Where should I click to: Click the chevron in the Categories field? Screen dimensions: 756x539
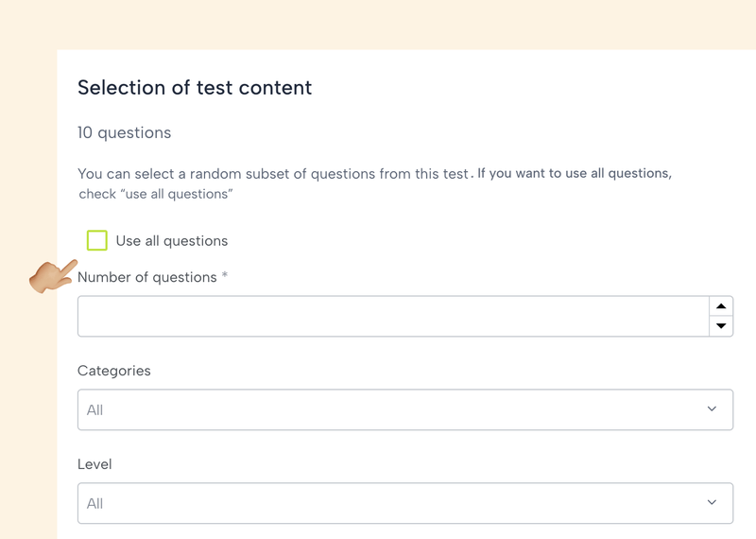pos(712,409)
